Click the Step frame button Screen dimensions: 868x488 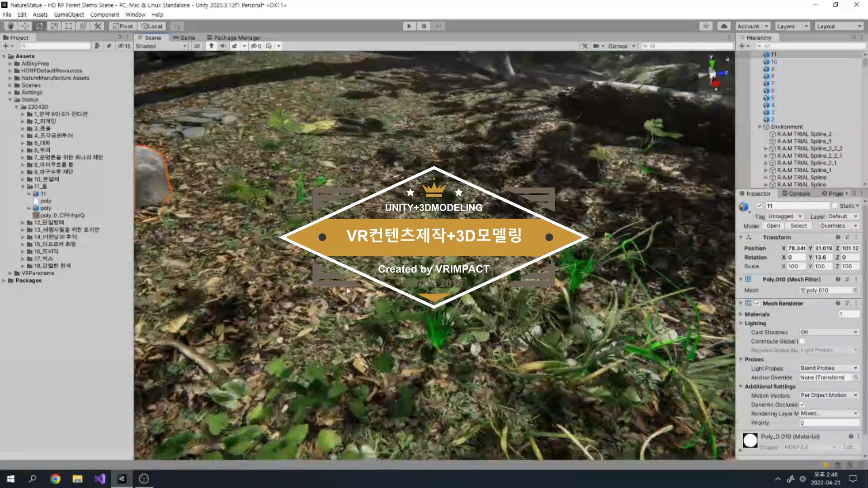(x=438, y=26)
